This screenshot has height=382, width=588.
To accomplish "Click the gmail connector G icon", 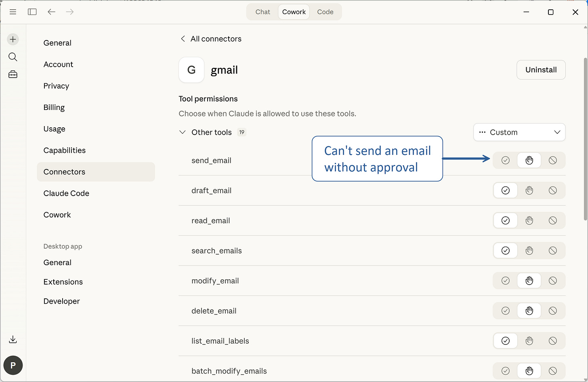I will coord(191,70).
